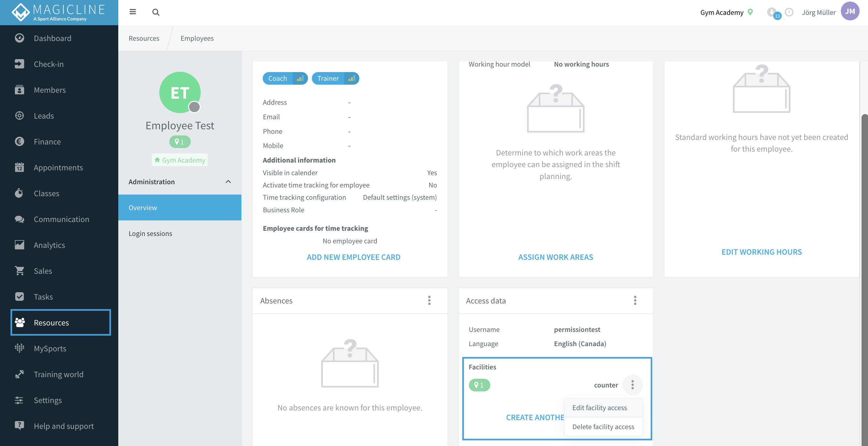Image resolution: width=868 pixels, height=446 pixels.
Task: Click the No working hours value
Action: tap(581, 64)
